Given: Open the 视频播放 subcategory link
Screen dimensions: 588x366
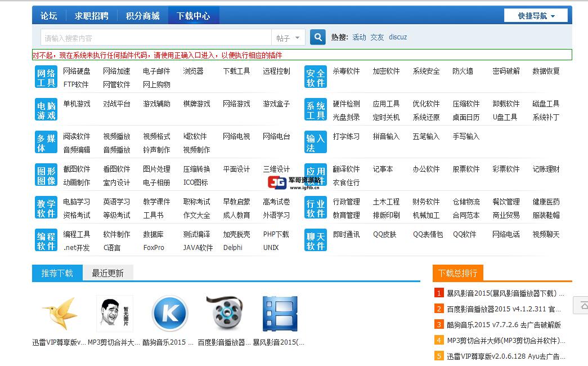Looking at the screenshot, I should tap(116, 136).
